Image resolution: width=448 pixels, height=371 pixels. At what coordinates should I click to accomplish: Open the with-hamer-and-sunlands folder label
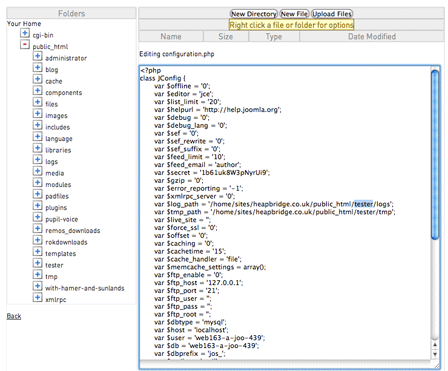(x=85, y=288)
